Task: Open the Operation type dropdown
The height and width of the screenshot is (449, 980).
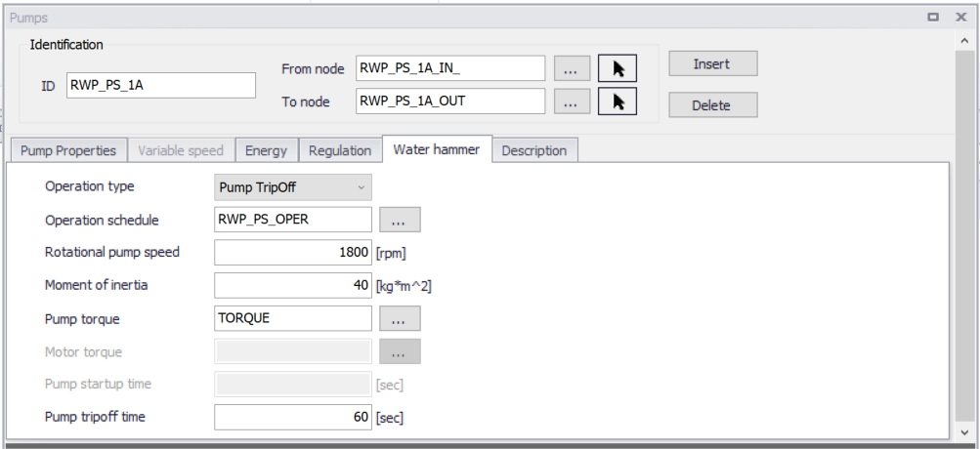Action: point(292,187)
